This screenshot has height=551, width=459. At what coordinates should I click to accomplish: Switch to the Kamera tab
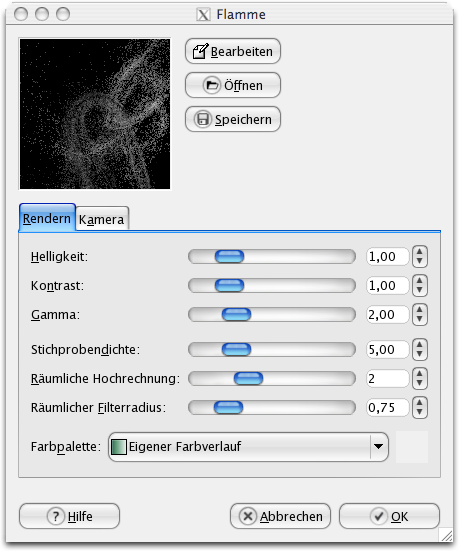click(102, 219)
